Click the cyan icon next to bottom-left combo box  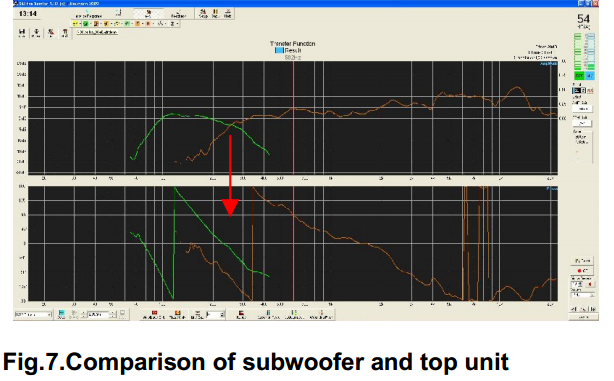61,314
